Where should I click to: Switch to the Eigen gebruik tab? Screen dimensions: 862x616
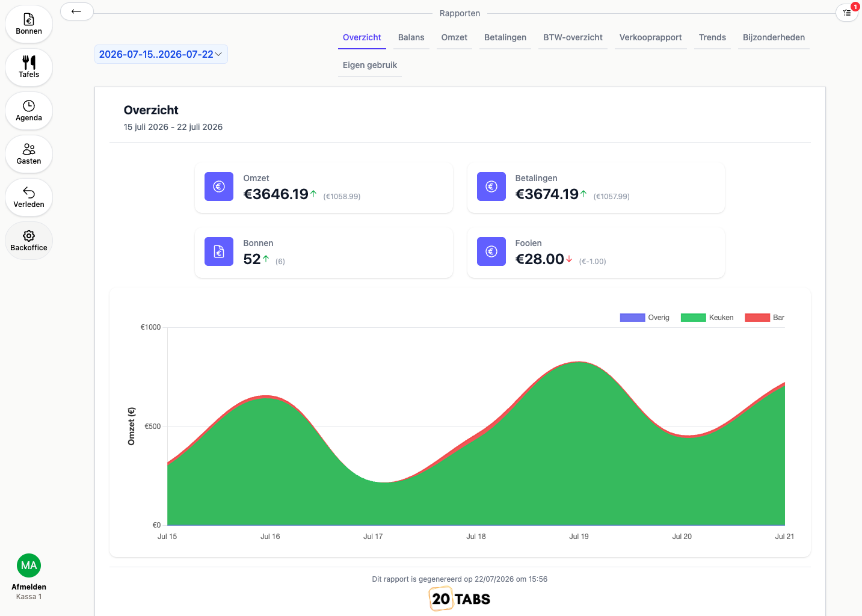coord(370,65)
